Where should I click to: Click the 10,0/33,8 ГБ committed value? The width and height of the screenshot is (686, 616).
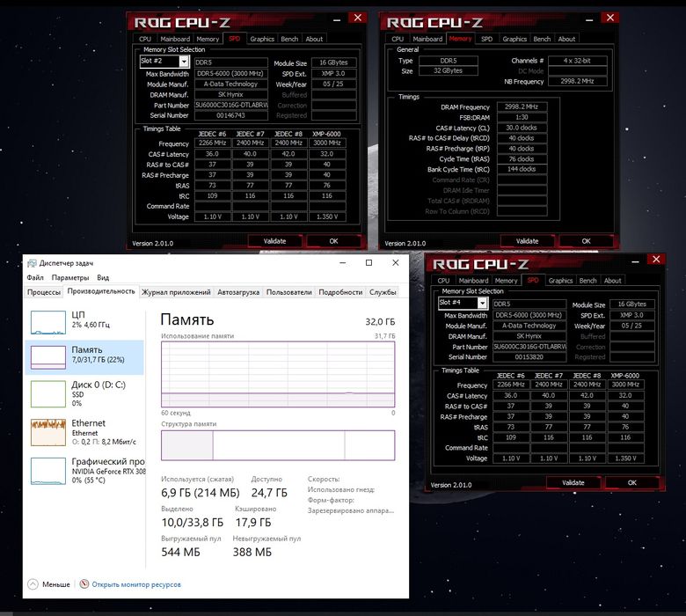tap(192, 523)
